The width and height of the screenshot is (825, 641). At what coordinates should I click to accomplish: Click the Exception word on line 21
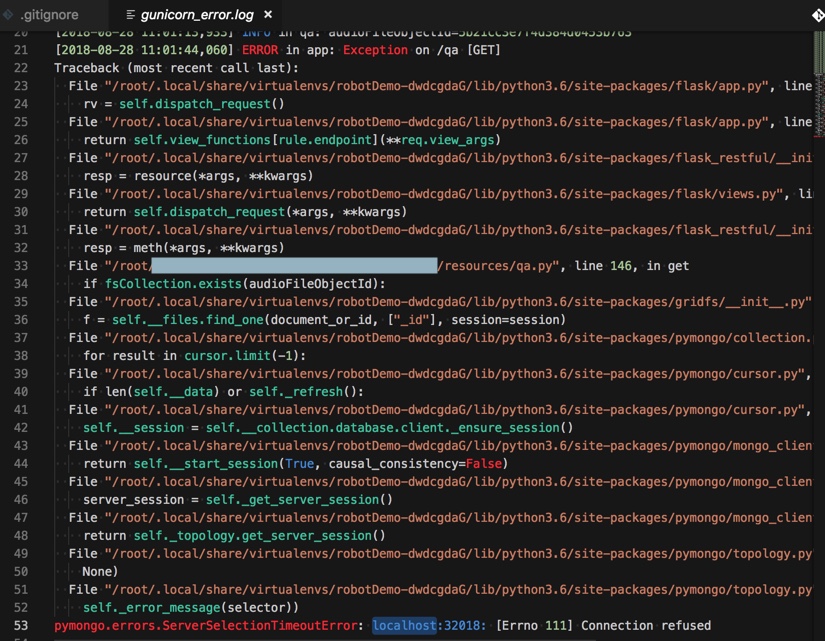point(375,50)
